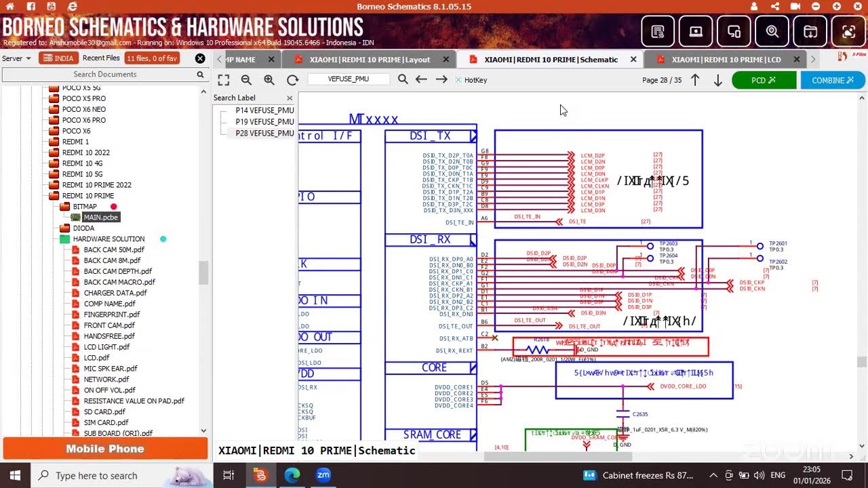Open the Facebook page icon
The image size is (868, 488).
coord(31,6)
